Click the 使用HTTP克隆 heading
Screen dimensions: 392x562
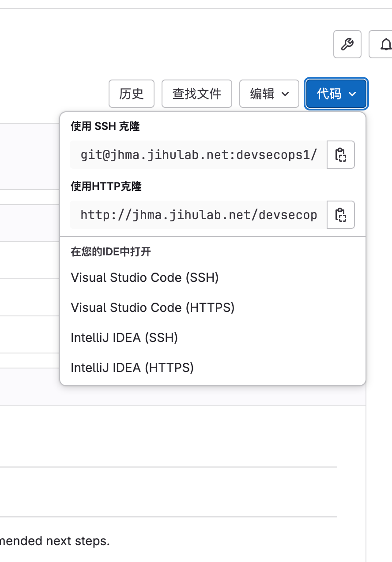tap(106, 186)
